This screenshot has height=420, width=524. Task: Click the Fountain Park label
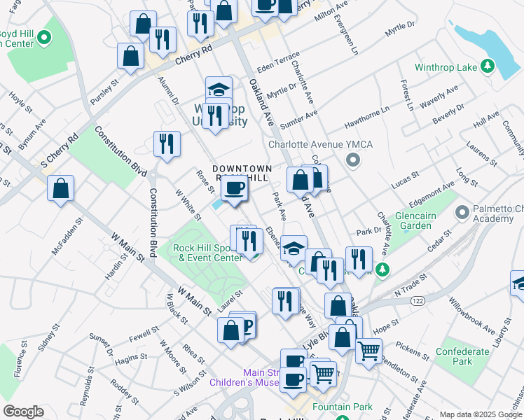tap(342, 407)
